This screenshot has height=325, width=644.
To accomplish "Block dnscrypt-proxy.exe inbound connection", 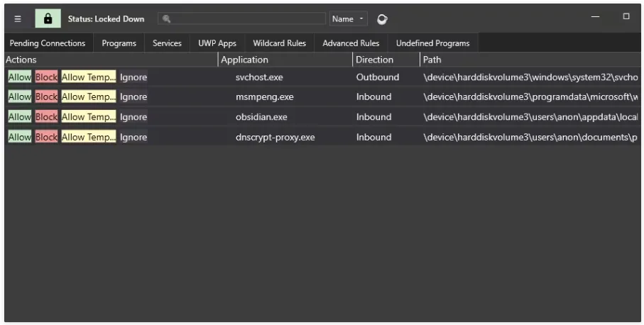I will coord(46,137).
